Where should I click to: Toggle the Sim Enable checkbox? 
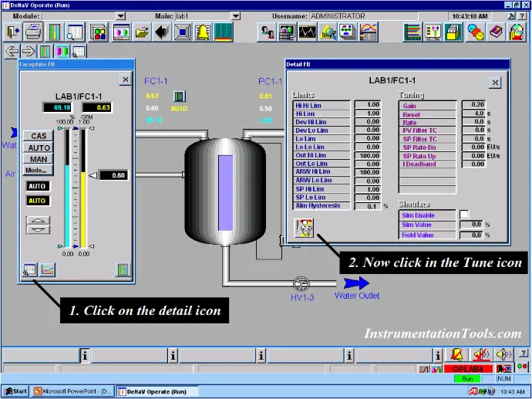click(464, 215)
